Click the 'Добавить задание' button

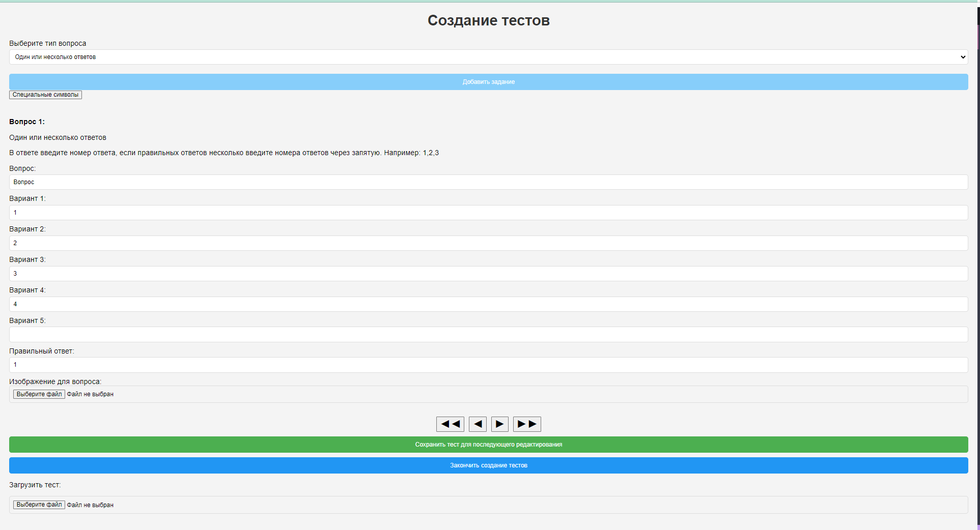(488, 82)
